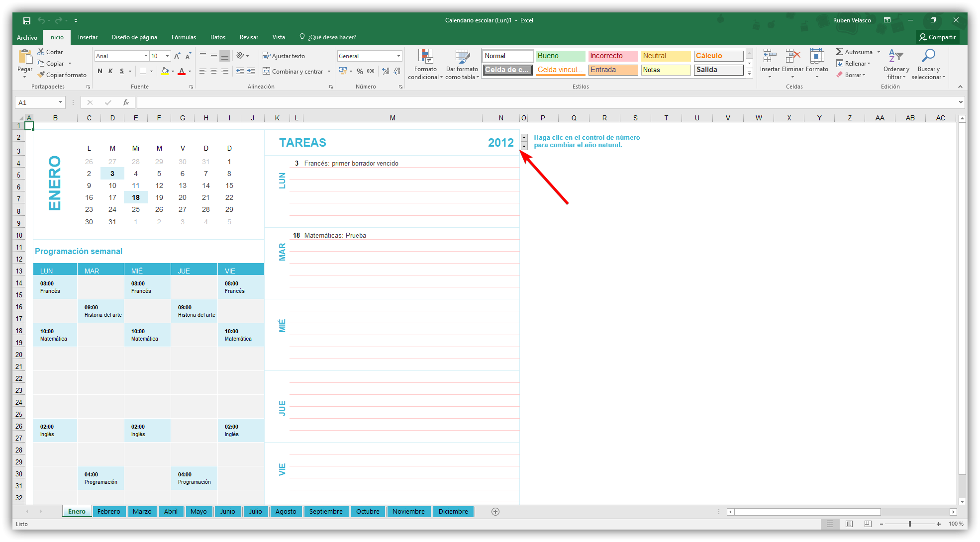Click the Insert function fx icon
This screenshot has width=980, height=542.
click(x=126, y=102)
